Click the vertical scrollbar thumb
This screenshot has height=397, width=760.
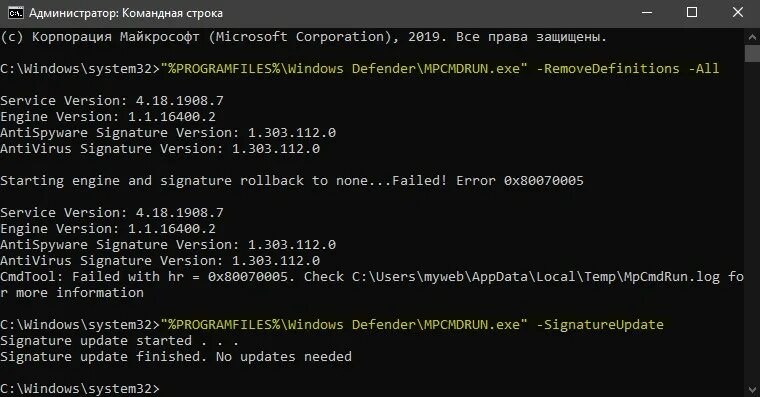click(752, 53)
